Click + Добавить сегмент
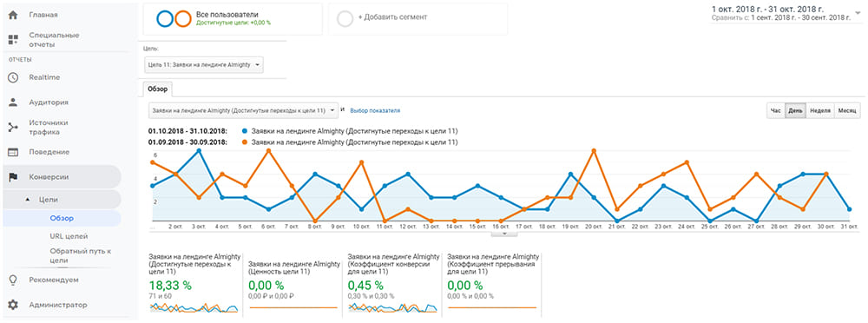This screenshot has height=323, width=868. coord(392,17)
